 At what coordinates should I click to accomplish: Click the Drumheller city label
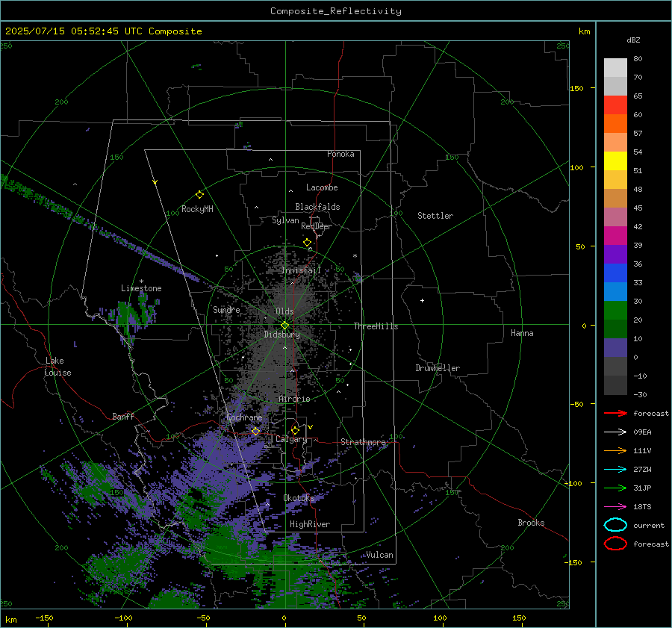[438, 368]
